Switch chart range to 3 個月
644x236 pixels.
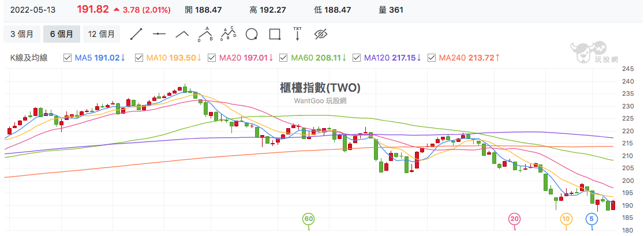coord(22,34)
